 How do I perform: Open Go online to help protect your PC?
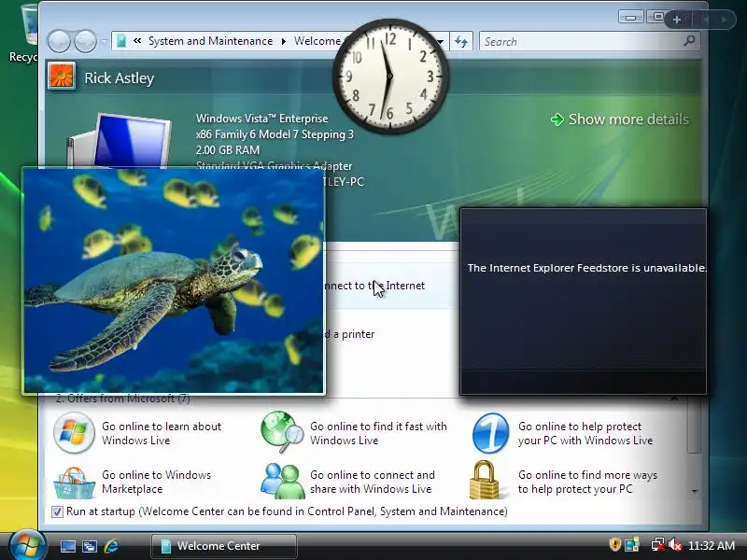pyautogui.click(x=585, y=433)
